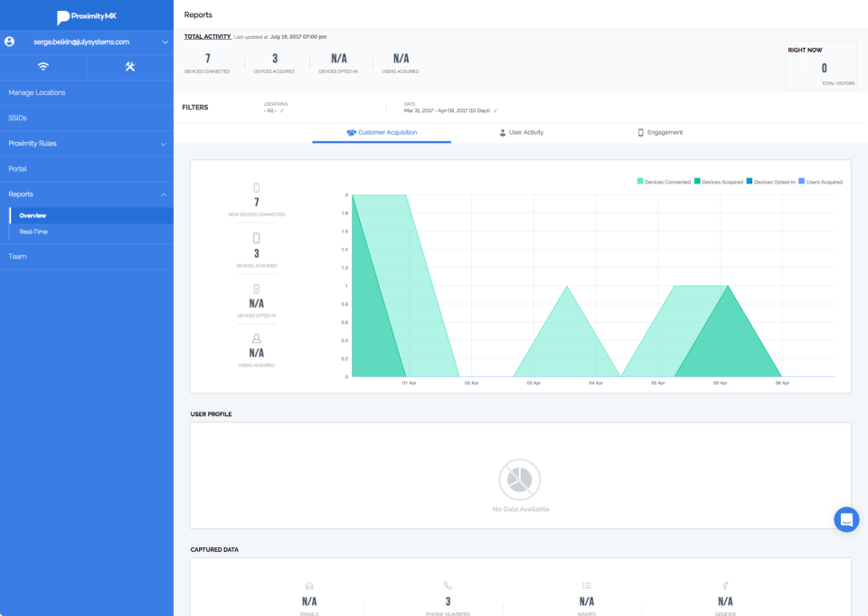Viewport: 868px width, 616px height.
Task: Edit the Date filter pencil icon
Action: 495,110
